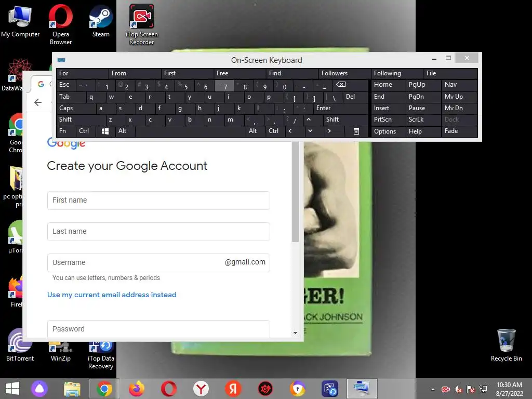This screenshot has height=399, width=532.
Task: Click into First name field
Action: (158, 201)
